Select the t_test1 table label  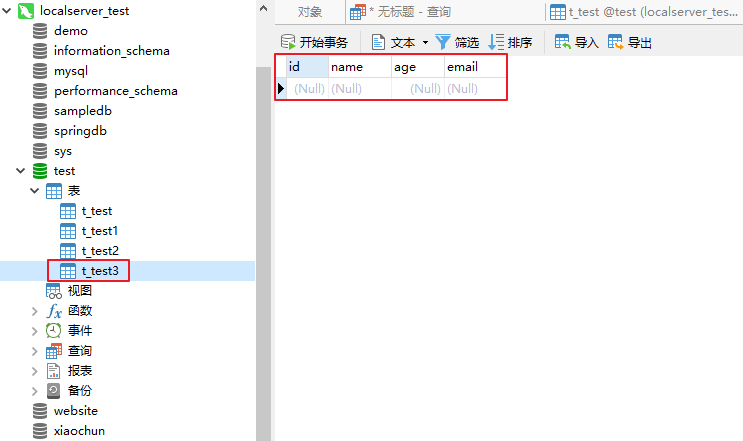[100, 231]
